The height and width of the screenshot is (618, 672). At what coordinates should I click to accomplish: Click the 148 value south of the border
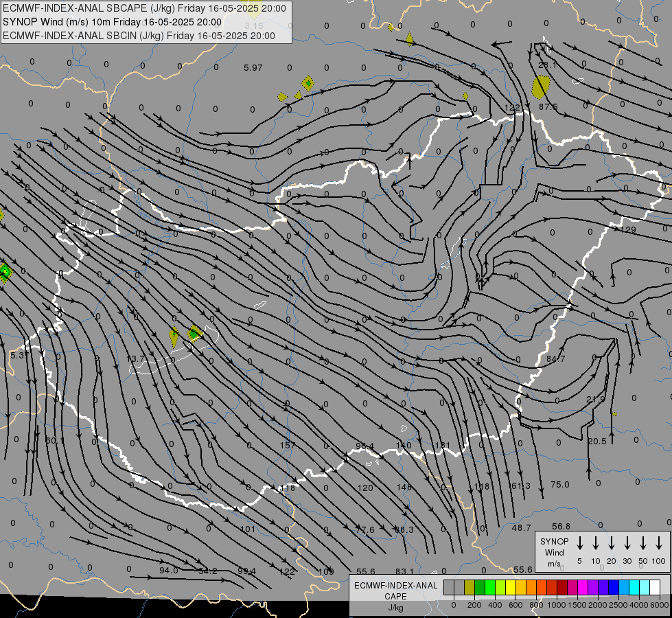coord(404,487)
